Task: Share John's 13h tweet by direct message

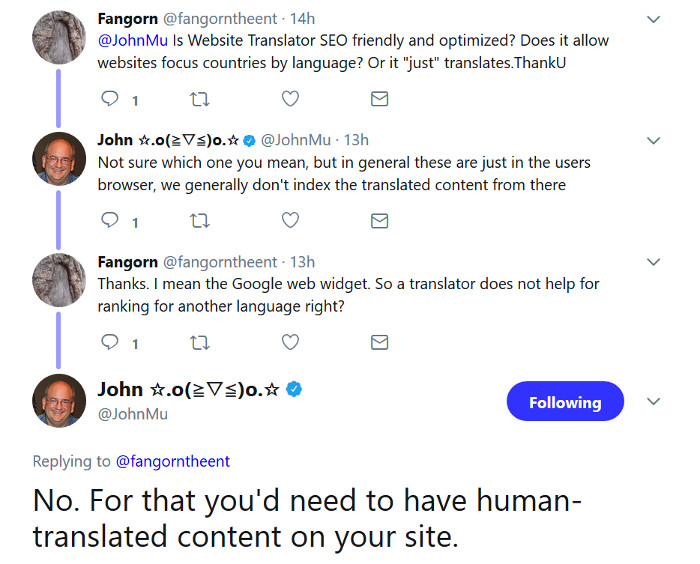Action: (x=379, y=220)
